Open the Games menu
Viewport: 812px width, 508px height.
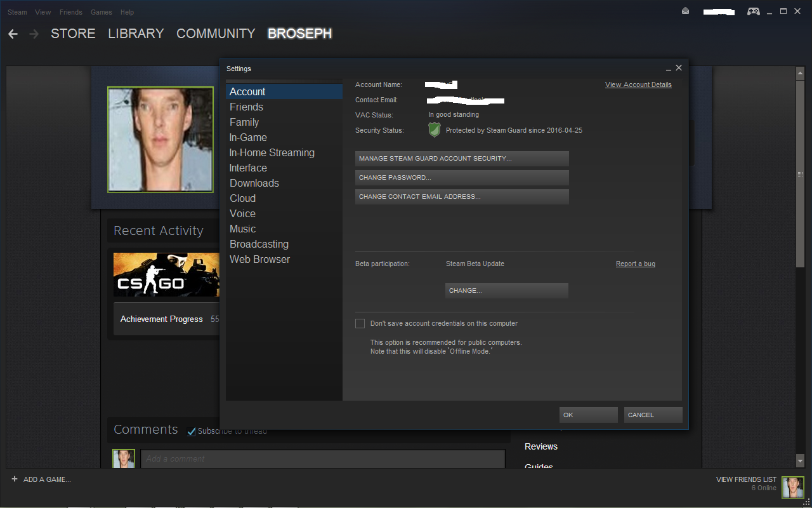[x=101, y=12]
